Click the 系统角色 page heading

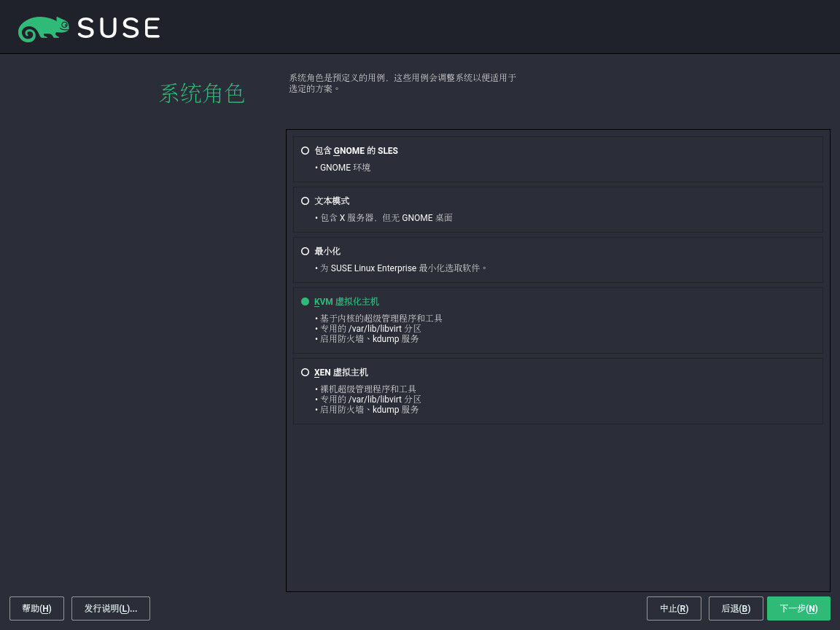[202, 93]
